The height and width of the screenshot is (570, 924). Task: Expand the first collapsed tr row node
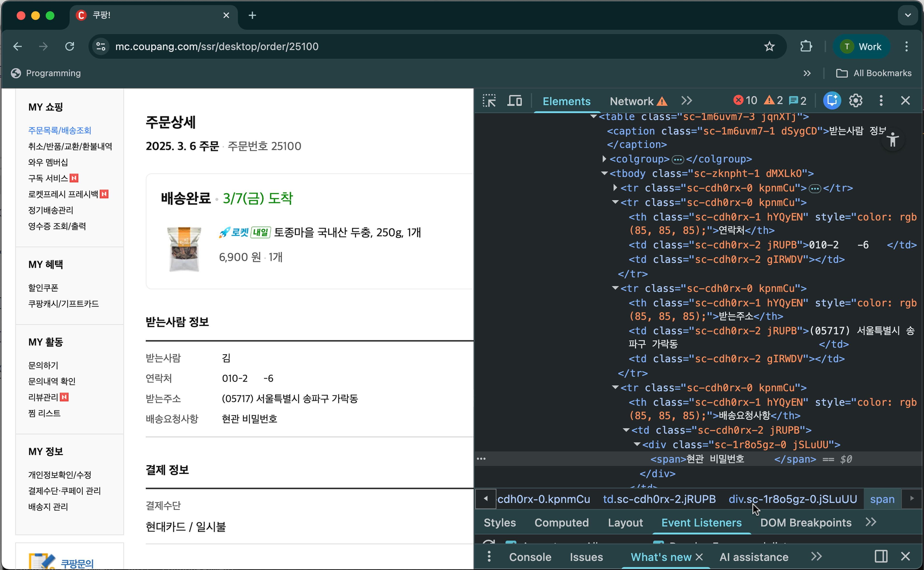click(x=615, y=187)
